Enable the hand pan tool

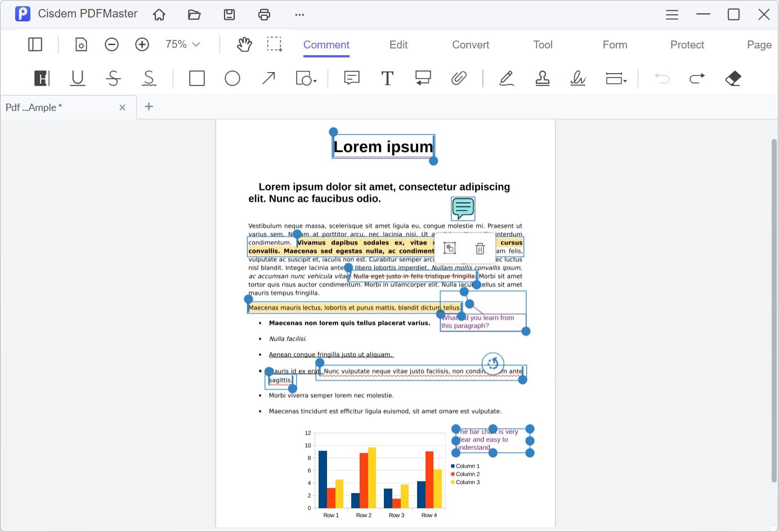tap(244, 44)
